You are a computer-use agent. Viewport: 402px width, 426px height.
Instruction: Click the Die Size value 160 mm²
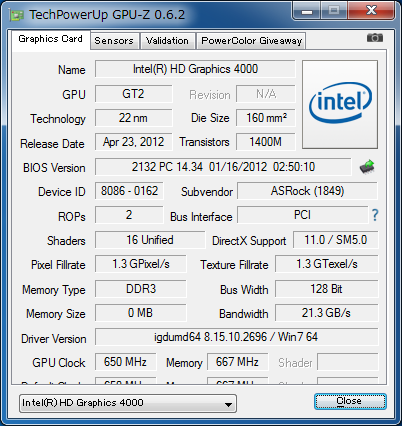[x=266, y=118]
